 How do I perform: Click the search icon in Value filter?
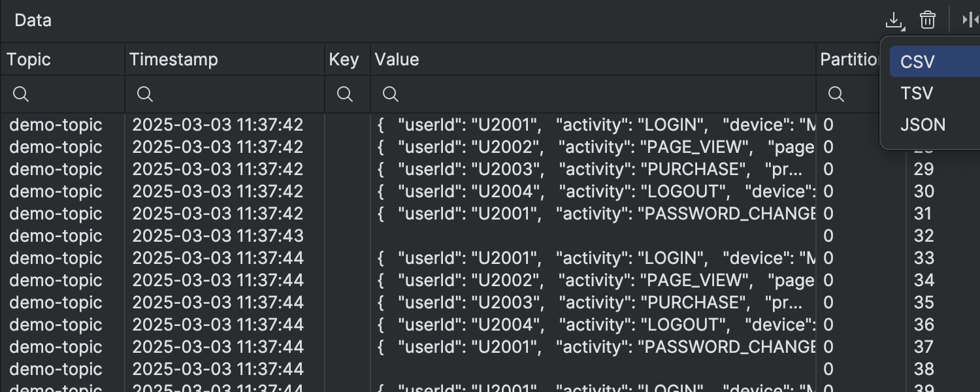click(x=391, y=95)
